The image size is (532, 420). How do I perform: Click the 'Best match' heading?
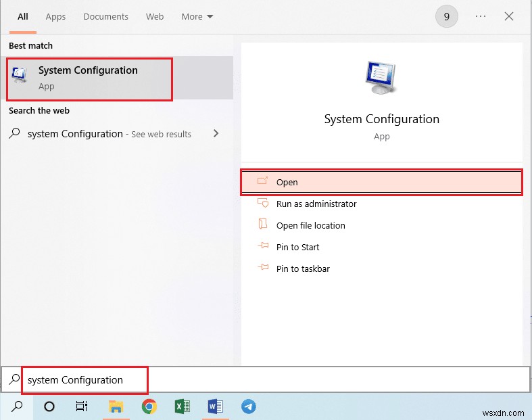coord(30,45)
